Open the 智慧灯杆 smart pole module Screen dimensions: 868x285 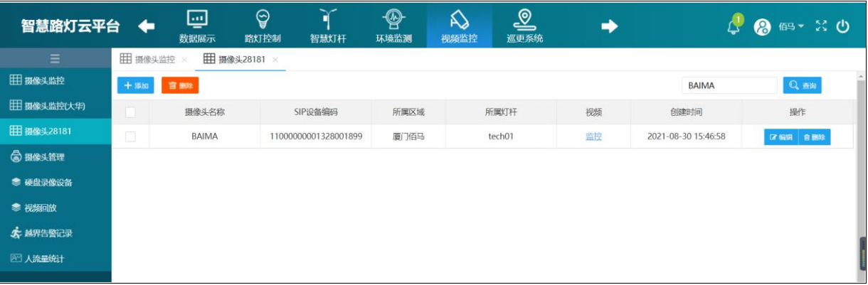coord(328,26)
